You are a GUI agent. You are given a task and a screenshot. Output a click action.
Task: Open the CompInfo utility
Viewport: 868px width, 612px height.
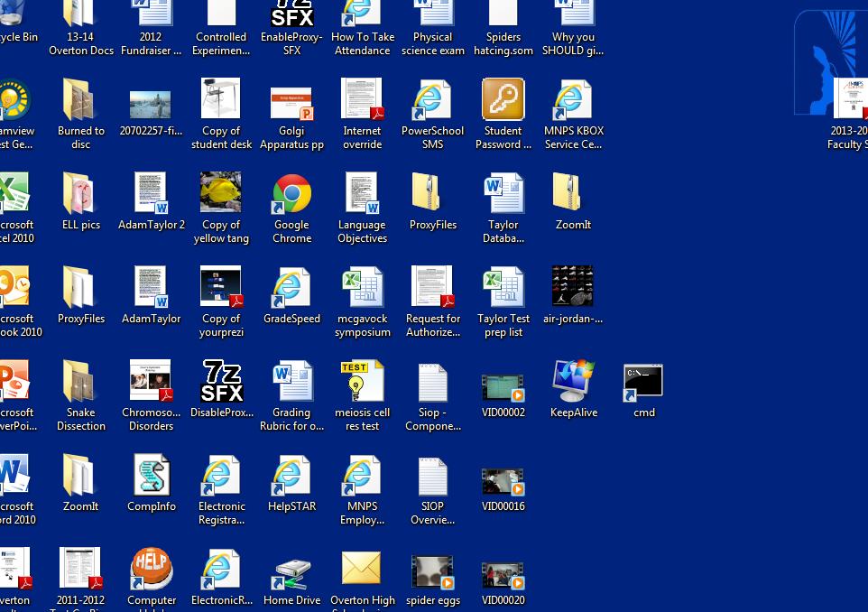(151, 474)
